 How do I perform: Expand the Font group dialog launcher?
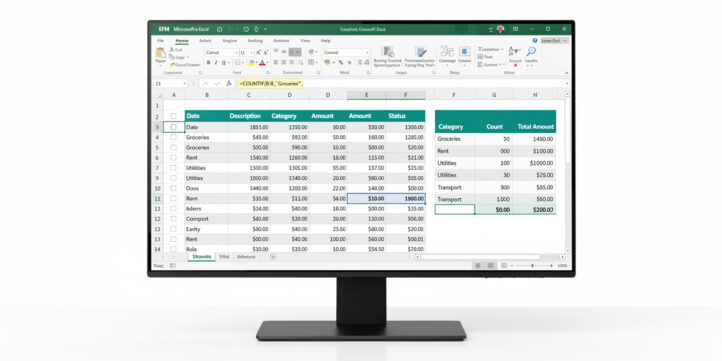click(268, 73)
